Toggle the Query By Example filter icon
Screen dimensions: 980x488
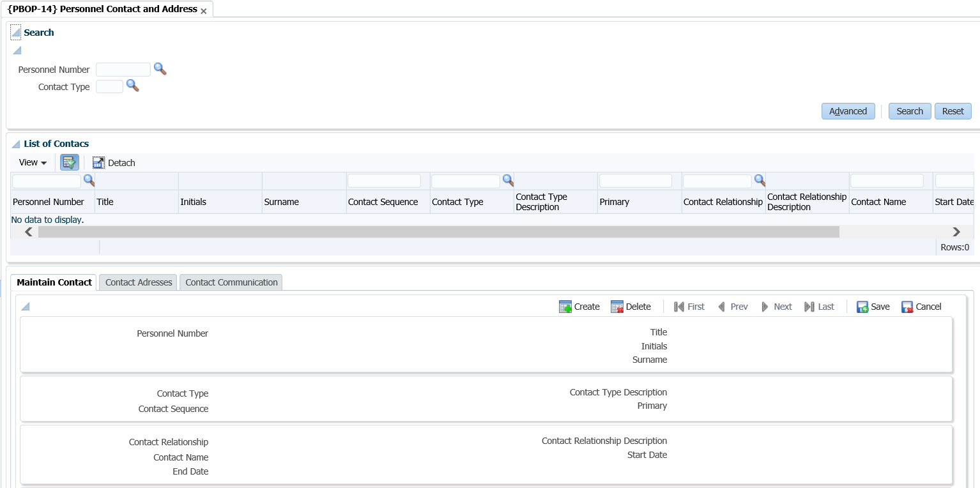69,162
